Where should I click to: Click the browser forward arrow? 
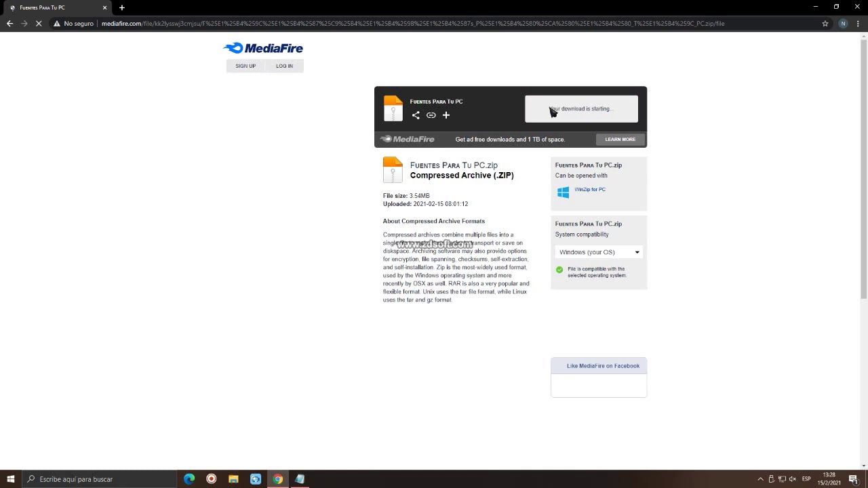(x=24, y=23)
